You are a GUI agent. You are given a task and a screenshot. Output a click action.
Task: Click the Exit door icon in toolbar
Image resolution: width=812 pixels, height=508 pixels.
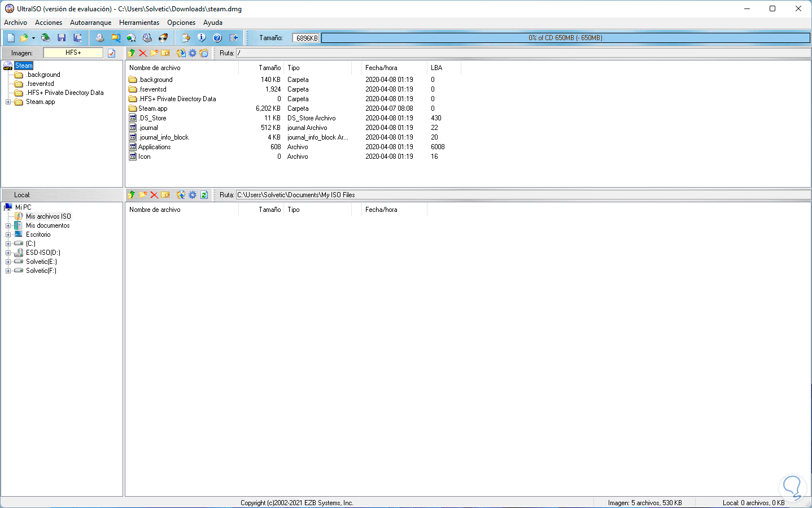tap(233, 38)
